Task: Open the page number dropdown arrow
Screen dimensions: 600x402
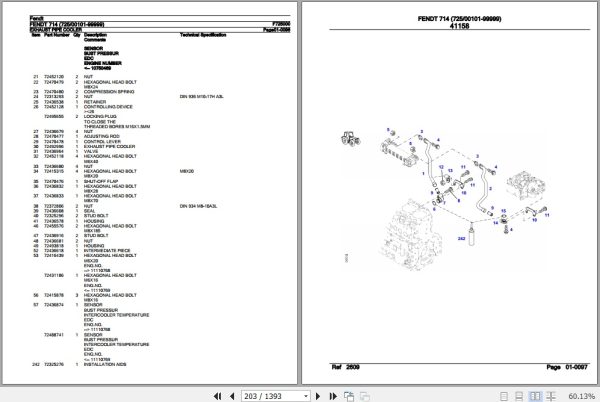Action: (306, 396)
